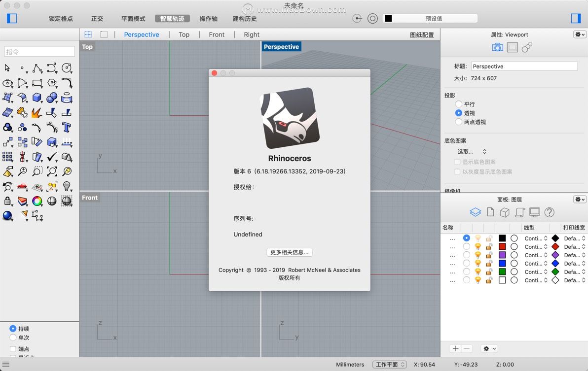
Task: Change print width of the red layer
Action: pyautogui.click(x=575, y=247)
